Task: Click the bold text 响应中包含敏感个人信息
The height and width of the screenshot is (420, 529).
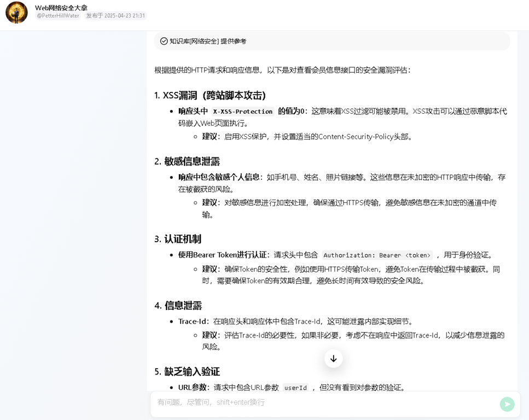Action: pos(219,177)
